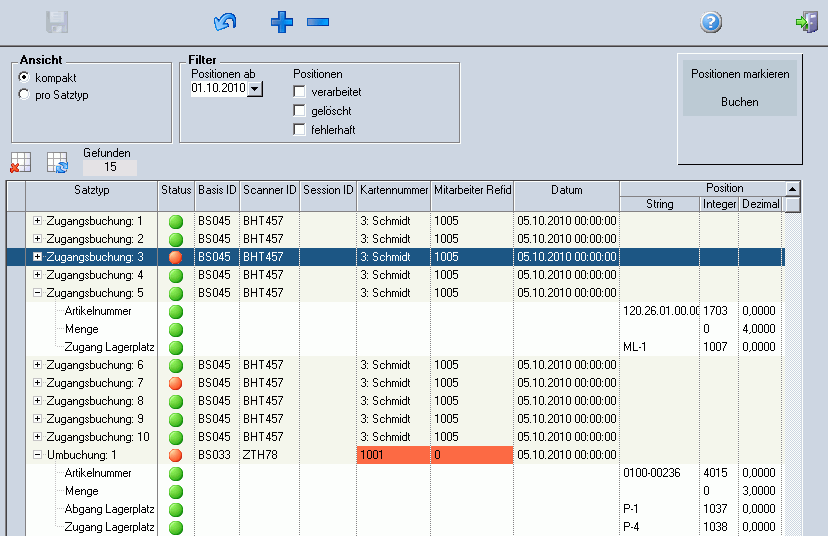Collapse the Umbuchung: 1 entry
Image resolution: width=828 pixels, height=536 pixels.
[38, 455]
